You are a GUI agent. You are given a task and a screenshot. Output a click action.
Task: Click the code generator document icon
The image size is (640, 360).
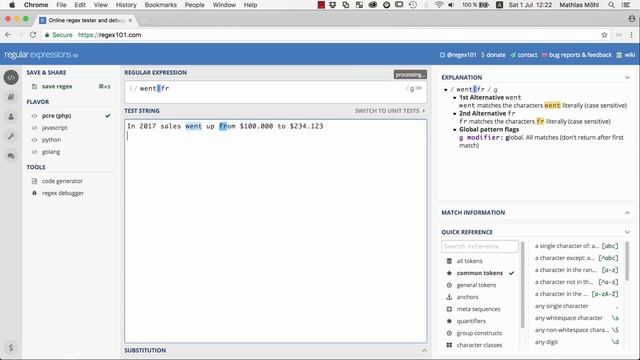tap(34, 181)
